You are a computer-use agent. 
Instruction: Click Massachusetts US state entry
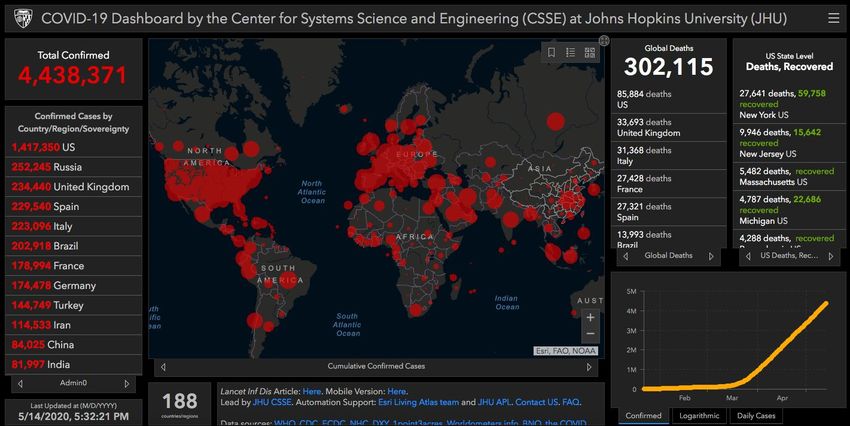coord(790,177)
